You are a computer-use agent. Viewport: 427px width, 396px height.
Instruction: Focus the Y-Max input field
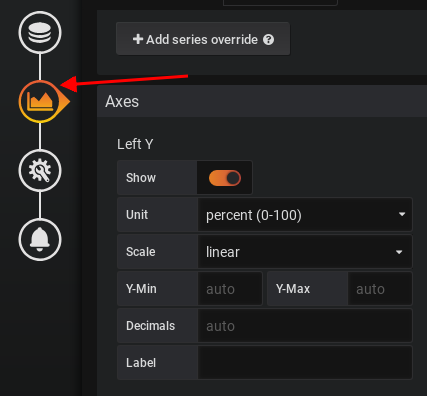click(x=380, y=289)
